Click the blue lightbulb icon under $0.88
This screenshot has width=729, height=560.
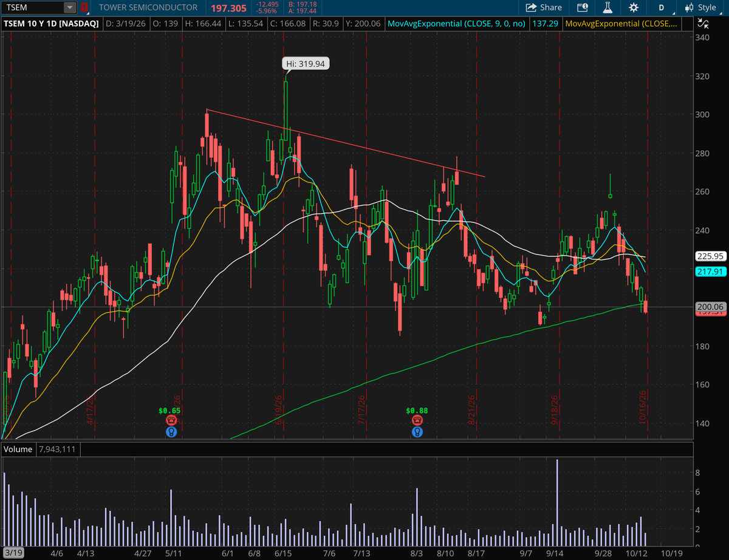[x=417, y=432]
